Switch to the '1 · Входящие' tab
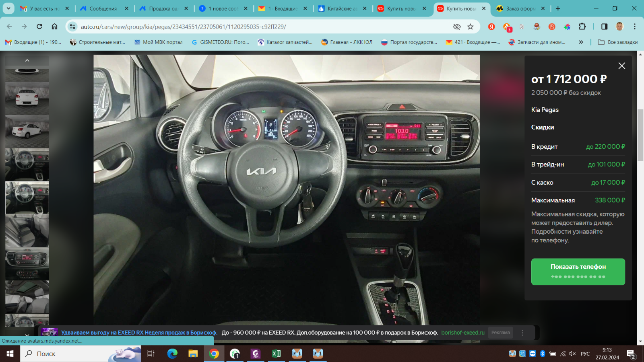Viewport: 644px width, 362px height. (283, 8)
